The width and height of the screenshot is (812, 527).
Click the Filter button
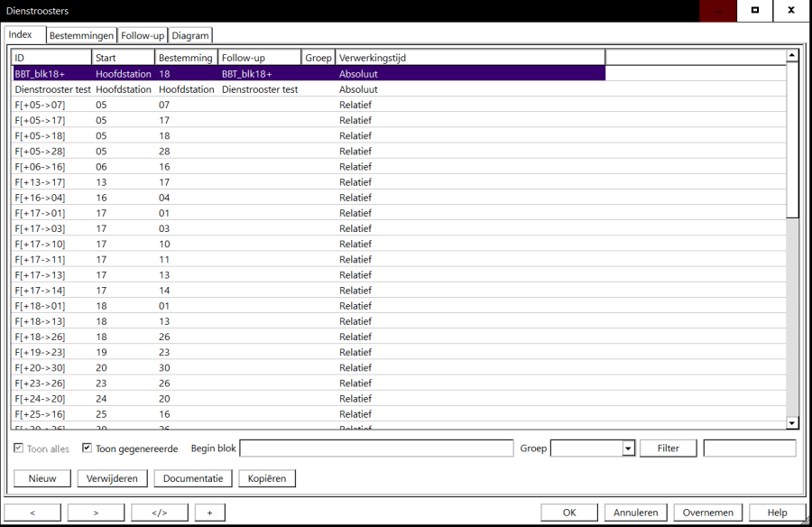point(668,448)
